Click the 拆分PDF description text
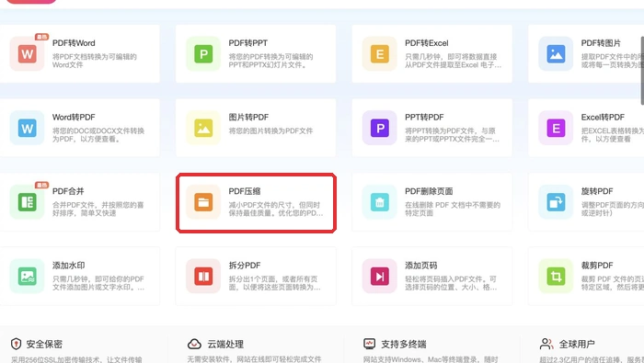Viewport: 644px width, 363px height. click(x=274, y=283)
